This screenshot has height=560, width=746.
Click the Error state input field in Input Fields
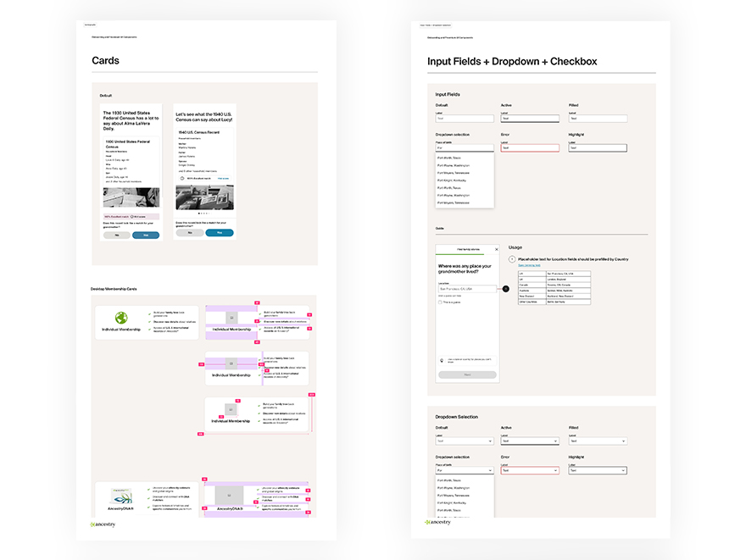click(530, 147)
